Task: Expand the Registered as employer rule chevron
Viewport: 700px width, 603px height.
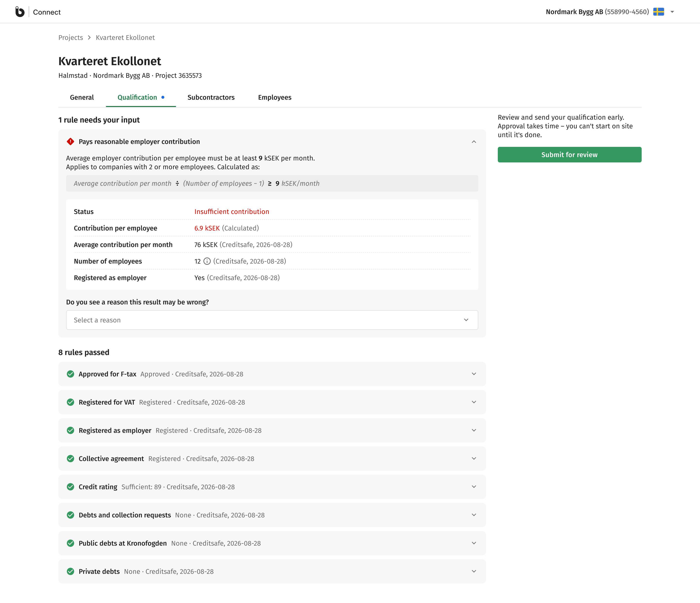Action: (x=474, y=430)
